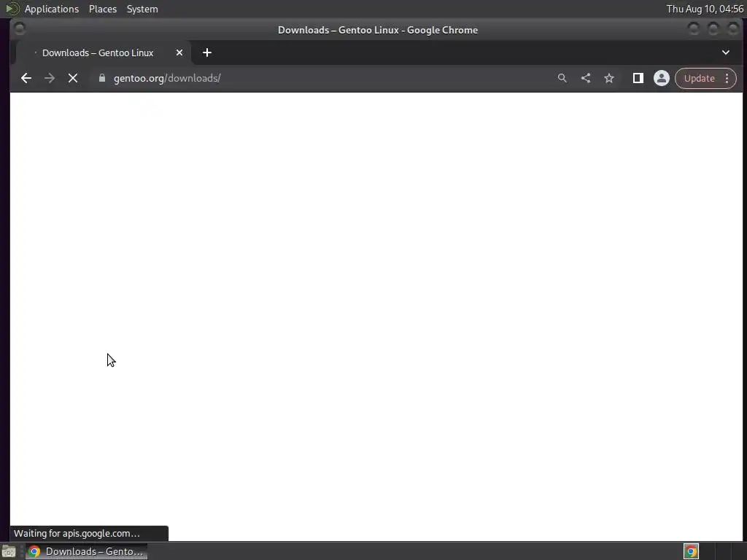Stop loading the page
The height and width of the screenshot is (560, 747).
coord(73,78)
